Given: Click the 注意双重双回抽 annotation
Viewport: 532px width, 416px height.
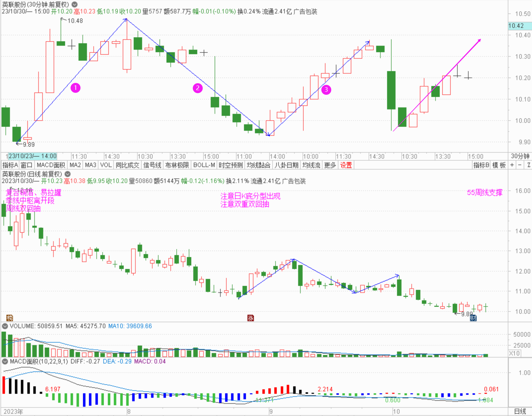Looking at the screenshot, I should coord(245,204).
